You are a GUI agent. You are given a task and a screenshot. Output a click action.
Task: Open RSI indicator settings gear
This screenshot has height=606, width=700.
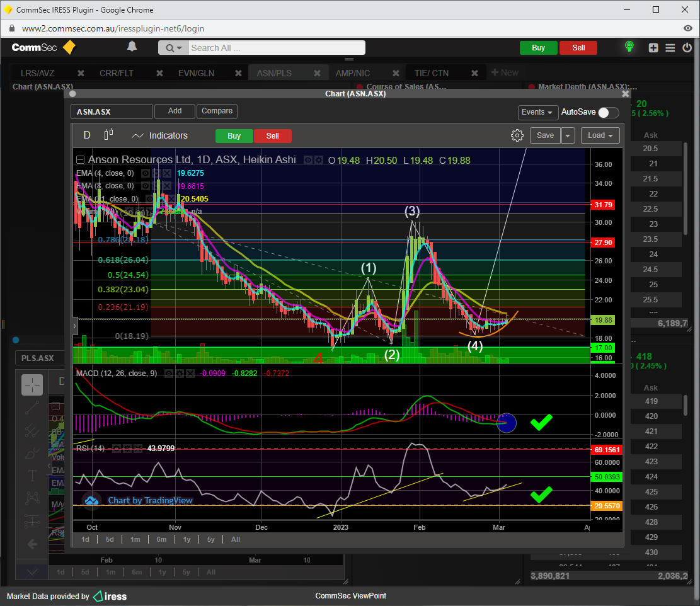(x=127, y=449)
